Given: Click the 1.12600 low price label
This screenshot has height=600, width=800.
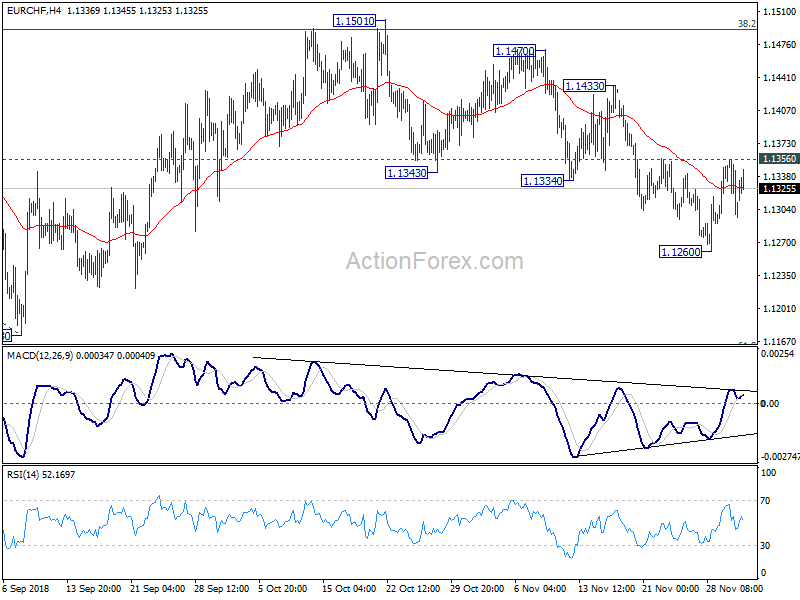Looking at the screenshot, I should [x=681, y=252].
